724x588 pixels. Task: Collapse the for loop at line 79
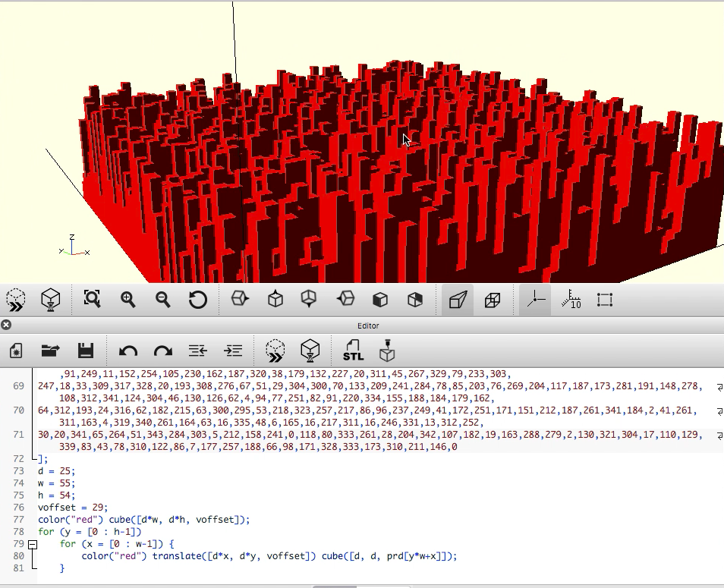(x=32, y=544)
